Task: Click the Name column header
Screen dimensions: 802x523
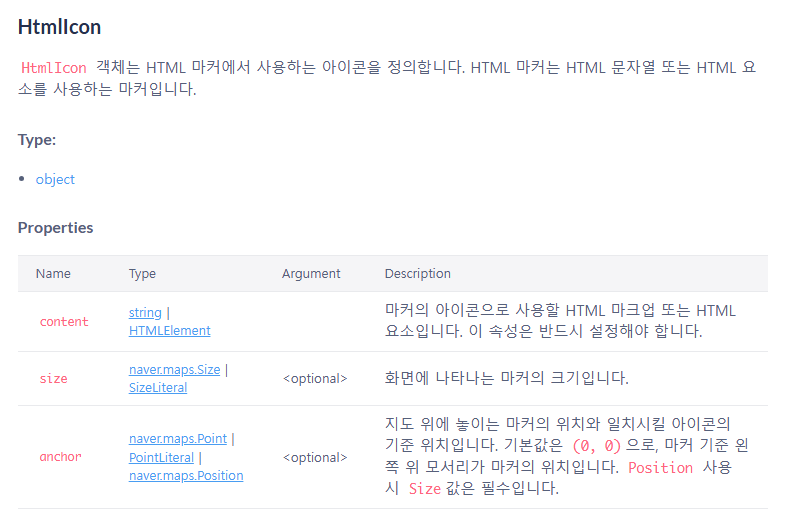Action: tap(53, 274)
